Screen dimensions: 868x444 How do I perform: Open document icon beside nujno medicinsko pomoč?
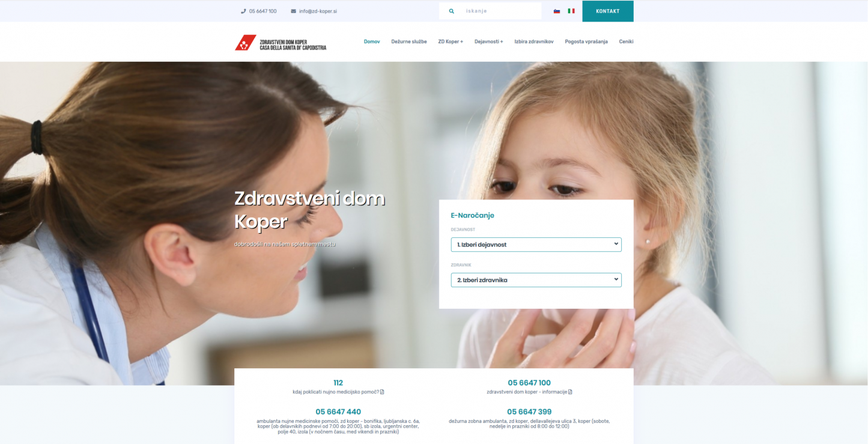382,392
